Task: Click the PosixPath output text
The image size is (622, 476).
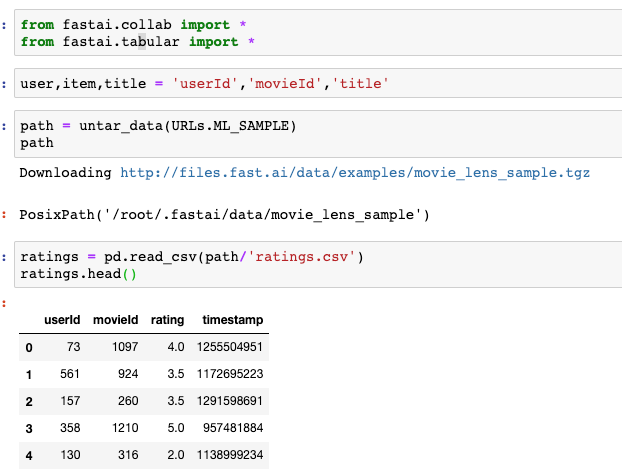Action: [x=225, y=215]
